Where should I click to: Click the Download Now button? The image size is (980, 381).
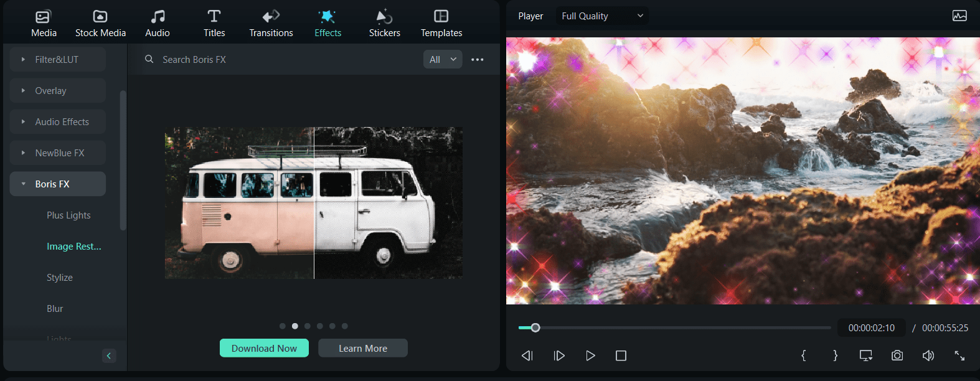(x=264, y=348)
